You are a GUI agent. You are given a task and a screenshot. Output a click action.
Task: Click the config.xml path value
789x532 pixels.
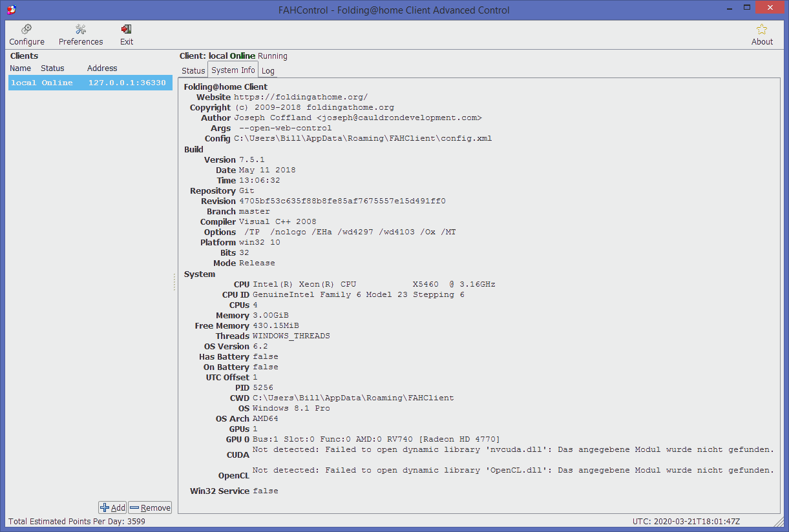pyautogui.click(x=363, y=139)
